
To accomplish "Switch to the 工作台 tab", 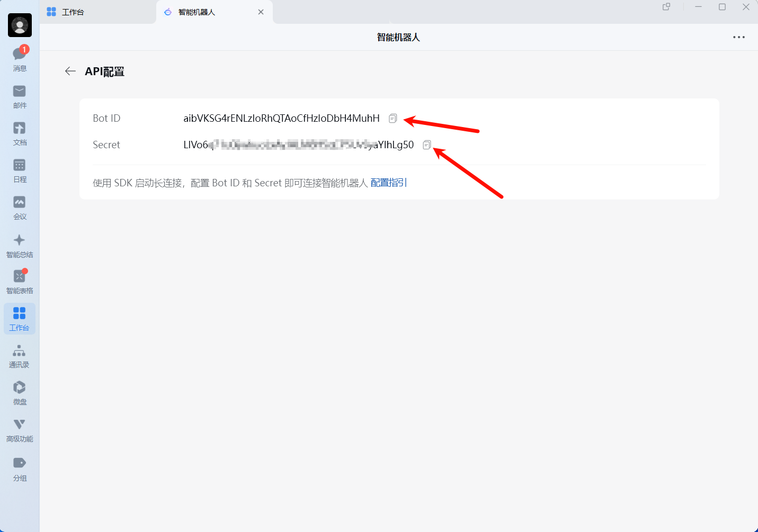I will click(x=98, y=12).
